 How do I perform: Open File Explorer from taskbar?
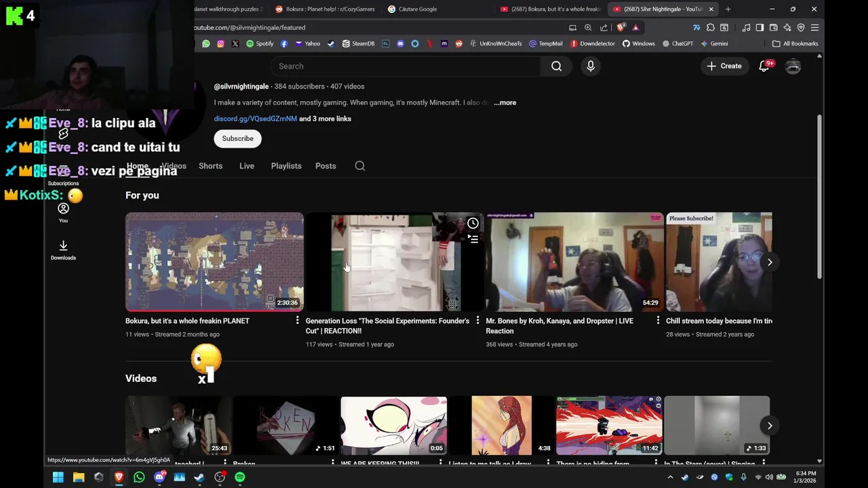point(79,477)
